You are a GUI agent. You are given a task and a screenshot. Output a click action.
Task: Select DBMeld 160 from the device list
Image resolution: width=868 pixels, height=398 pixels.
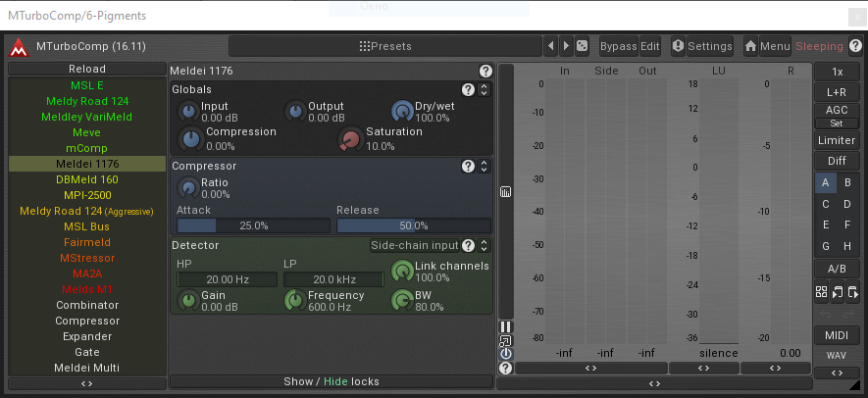[87, 179]
